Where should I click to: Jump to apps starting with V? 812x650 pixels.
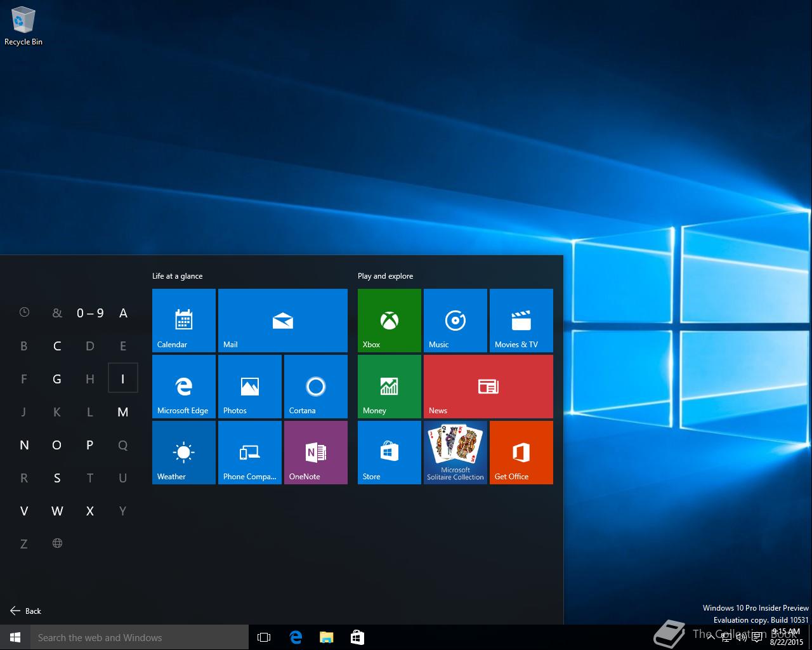pos(24,510)
